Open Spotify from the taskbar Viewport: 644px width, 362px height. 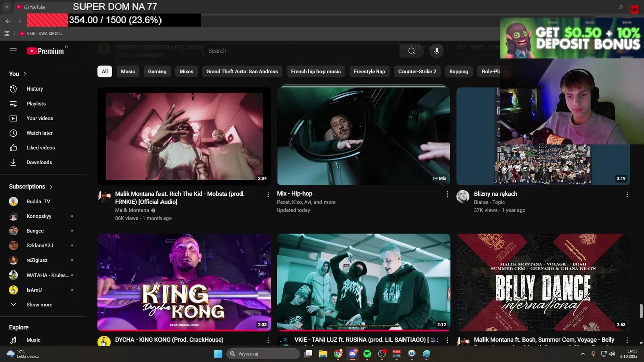(x=367, y=354)
